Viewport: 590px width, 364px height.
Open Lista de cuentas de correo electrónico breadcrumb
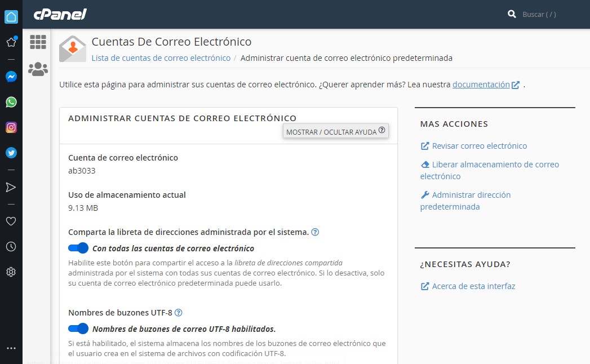click(161, 58)
